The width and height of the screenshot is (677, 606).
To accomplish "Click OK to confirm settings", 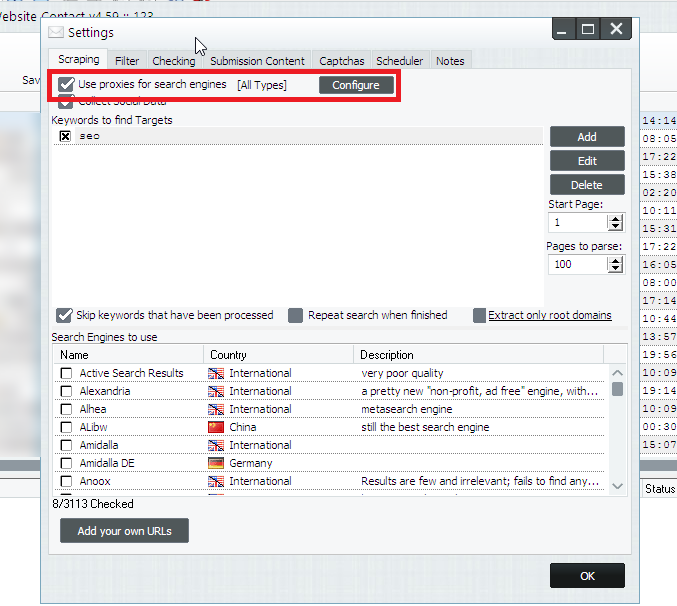I will [587, 576].
